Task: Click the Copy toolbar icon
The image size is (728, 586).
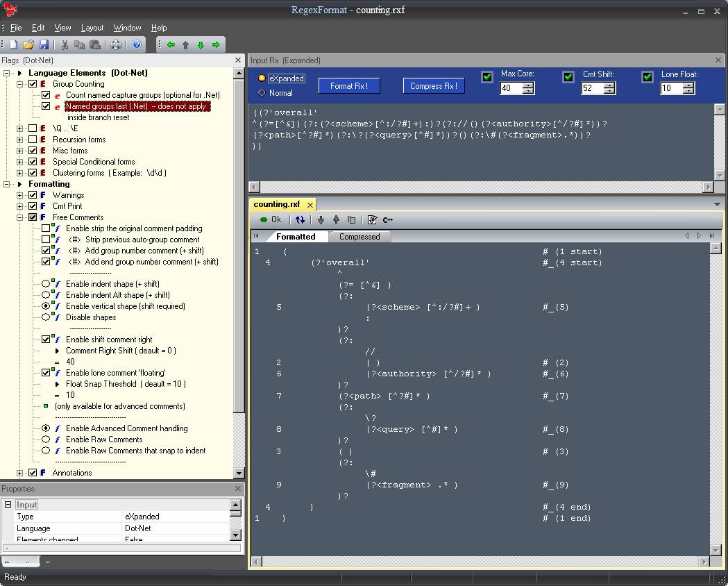Action: tap(79, 44)
